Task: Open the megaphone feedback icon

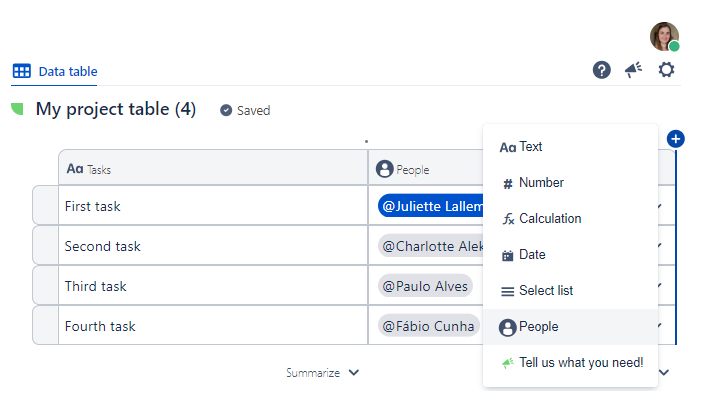Action: (x=633, y=70)
